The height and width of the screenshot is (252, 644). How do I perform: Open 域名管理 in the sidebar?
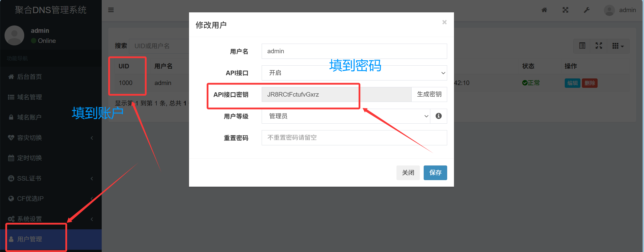(30, 97)
